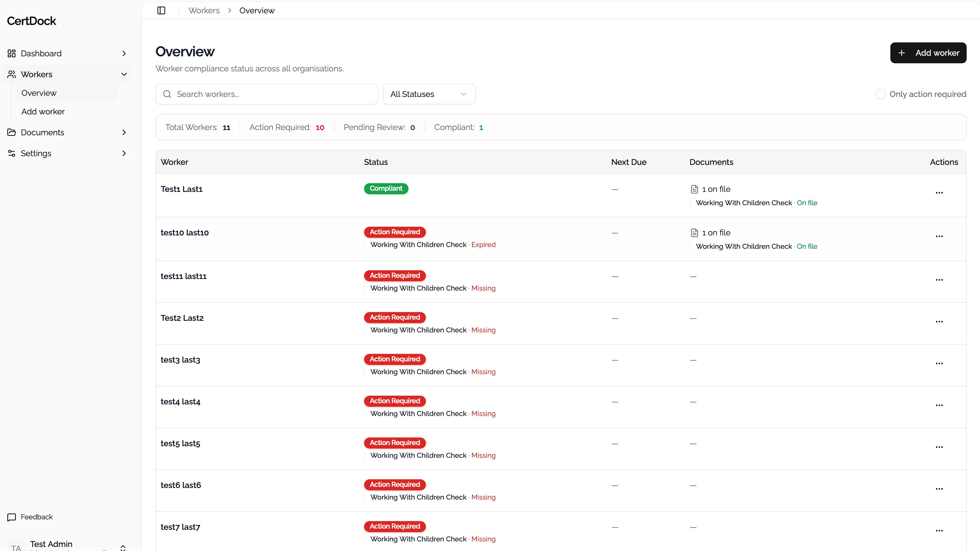
Task: Open Dashboard in the sidebar
Action: tap(67, 53)
